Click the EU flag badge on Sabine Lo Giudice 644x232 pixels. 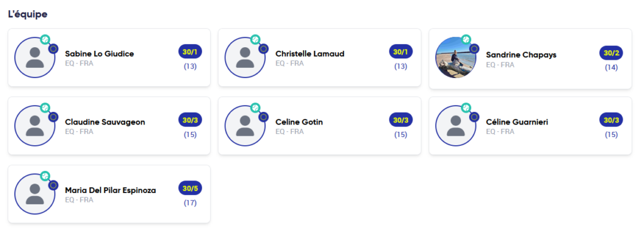(53, 49)
